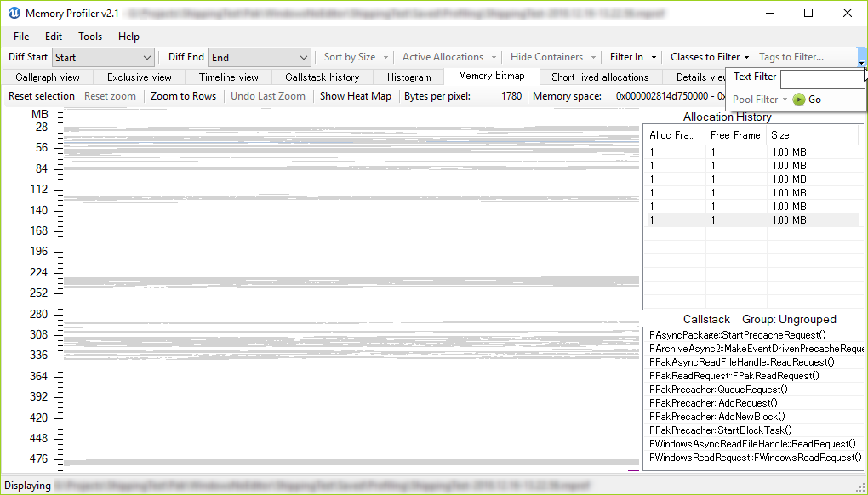The image size is (868, 495).
Task: Switch to the Histogram tab
Action: click(408, 77)
